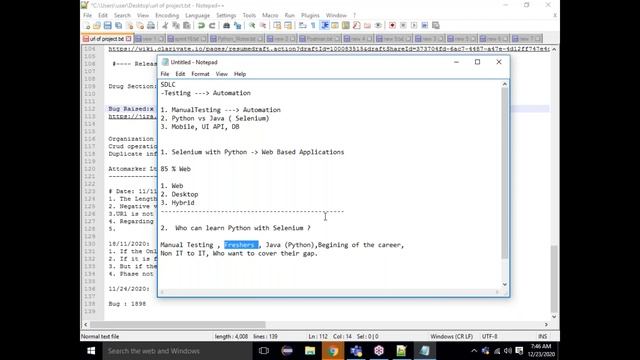The height and width of the screenshot is (360, 640).
Task: Click the Open file icon in Notepad++ toolbar
Action: pos(97,25)
